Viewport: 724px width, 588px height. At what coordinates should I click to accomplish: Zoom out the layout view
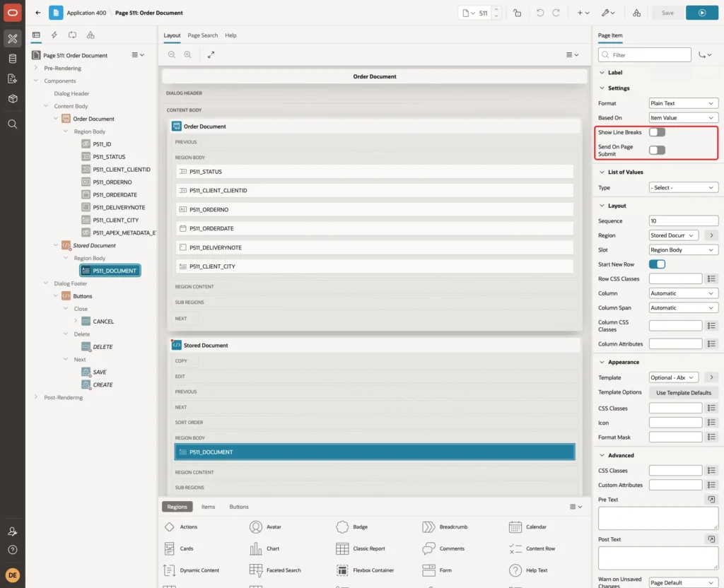point(172,55)
